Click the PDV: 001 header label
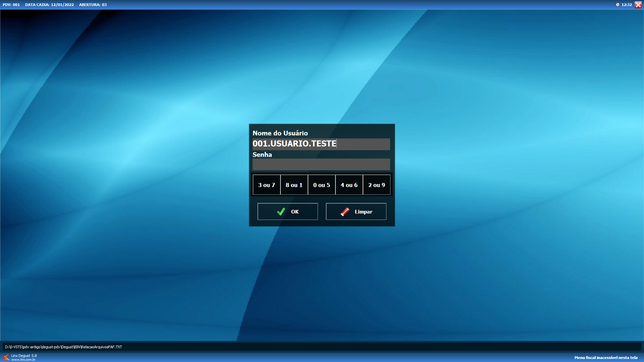The image size is (644, 362). click(x=11, y=5)
